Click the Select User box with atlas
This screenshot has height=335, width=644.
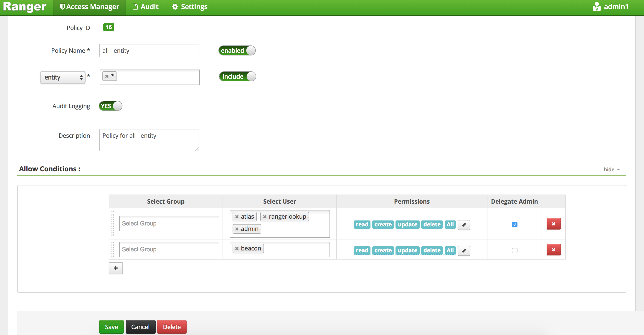pos(280,224)
